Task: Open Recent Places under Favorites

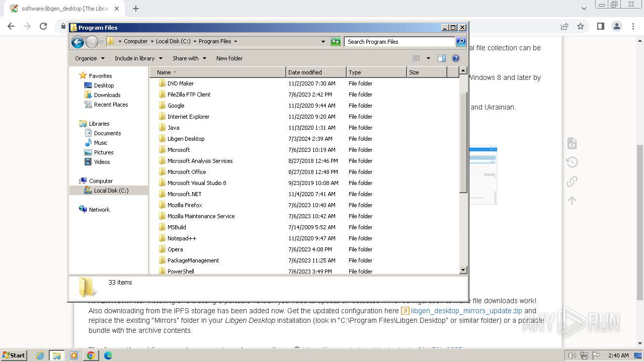Action: click(111, 105)
